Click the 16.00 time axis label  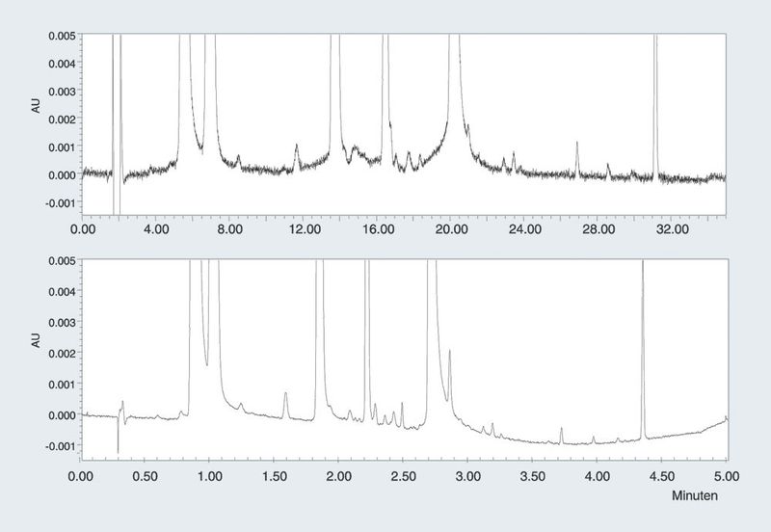tap(378, 229)
